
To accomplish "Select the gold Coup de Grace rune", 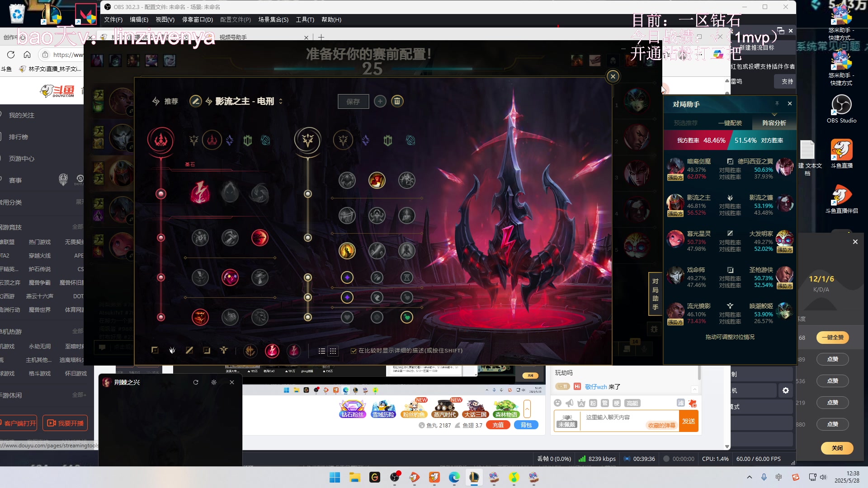I will [x=347, y=250].
